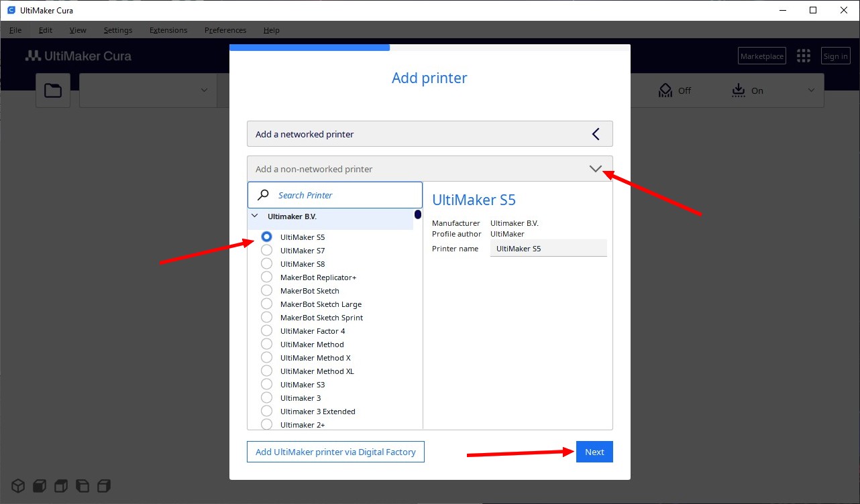Viewport: 860px width, 504px height.
Task: Select UltiMaker Method XL radio button
Action: coord(267,371)
